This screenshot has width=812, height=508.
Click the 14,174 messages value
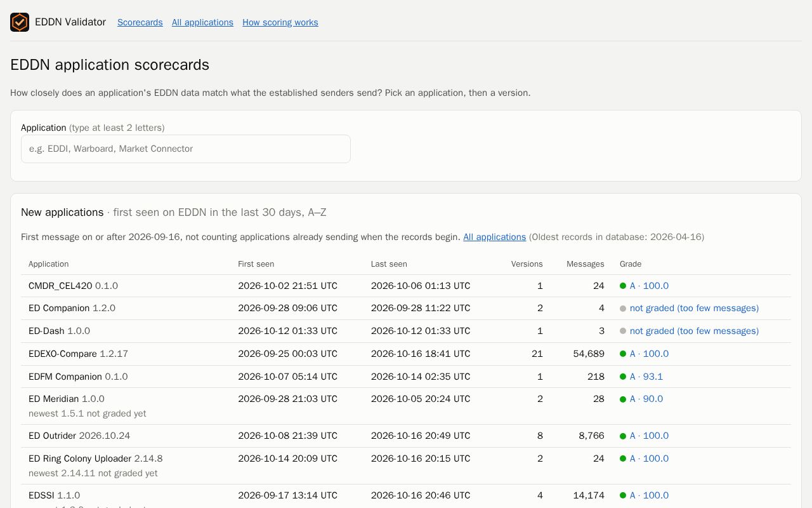pyautogui.click(x=589, y=495)
